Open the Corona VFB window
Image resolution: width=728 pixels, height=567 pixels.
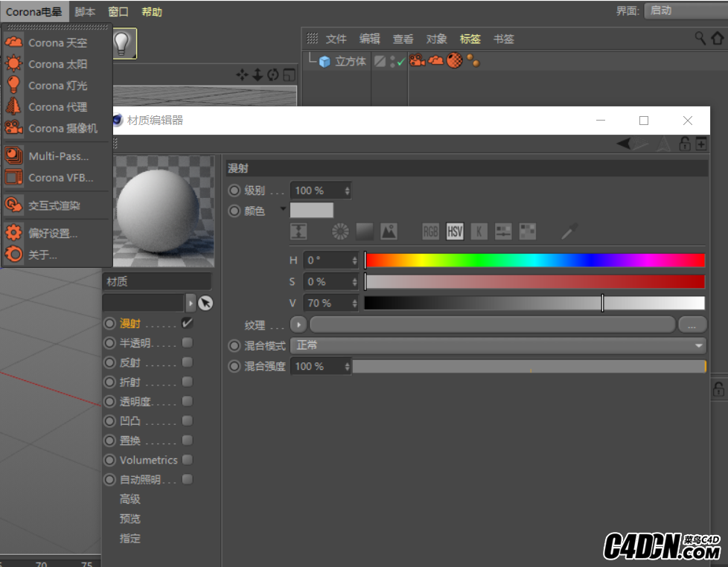[x=57, y=177]
